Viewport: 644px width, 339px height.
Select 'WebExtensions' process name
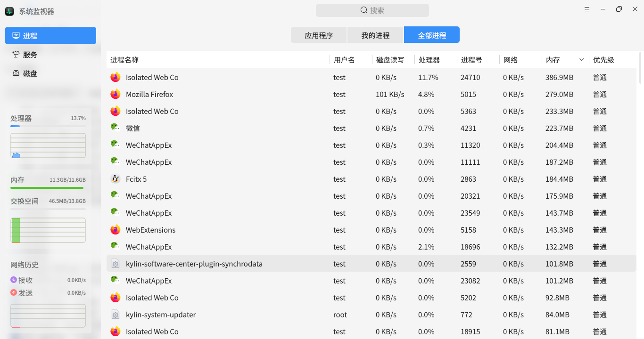151,230
